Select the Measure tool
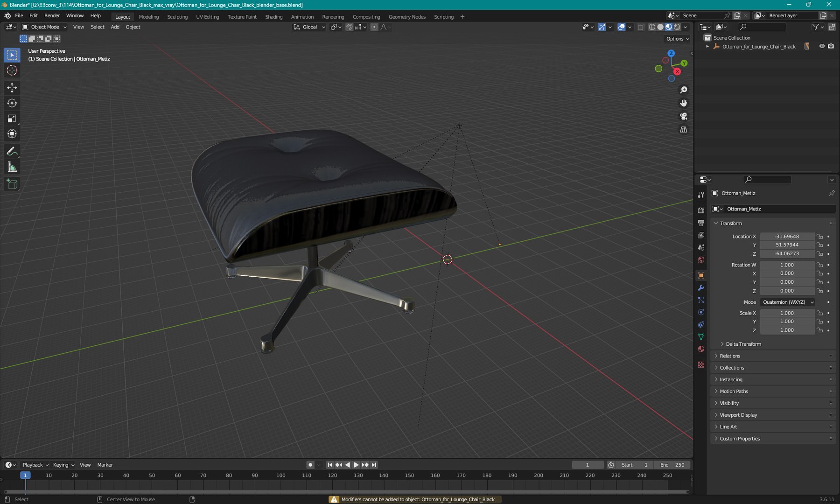Viewport: 840px width, 504px height. 12,167
